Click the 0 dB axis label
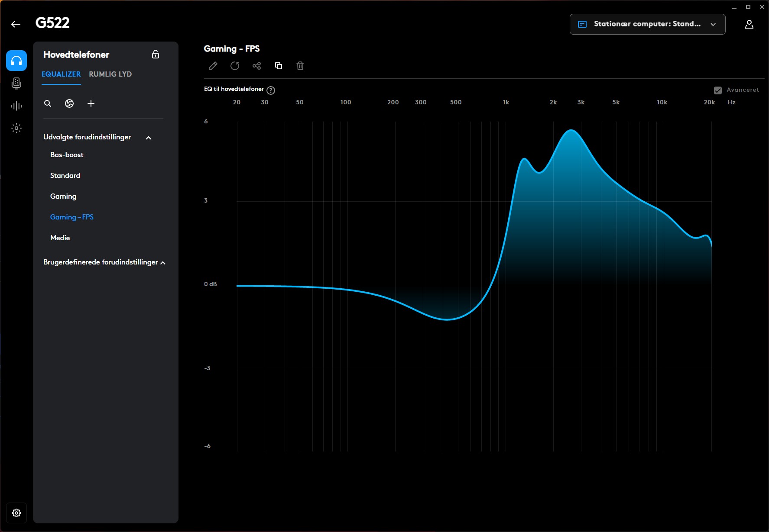Screen dimensions: 769x532 pos(211,284)
